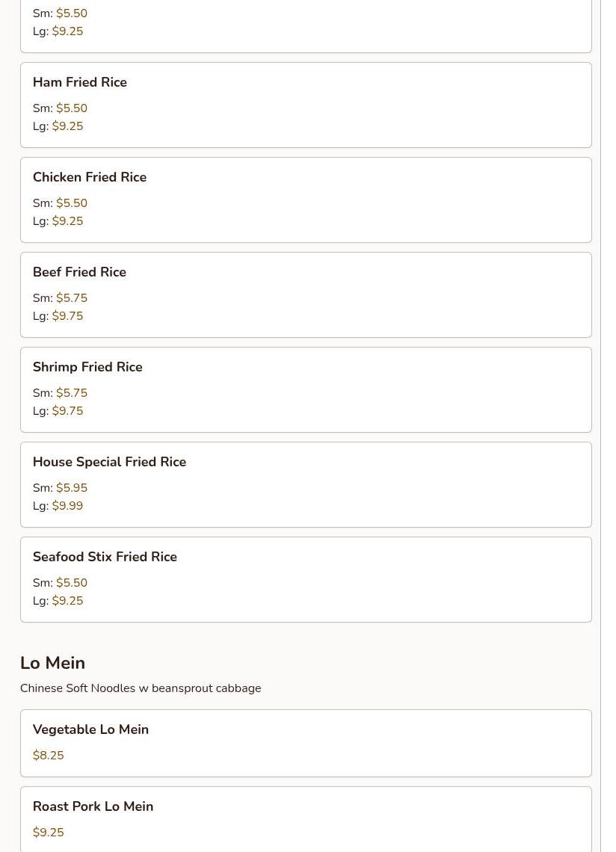The width and height of the screenshot is (616, 852).
Task: Click the Roast Pork Lo Mein $9.25 price
Action: (49, 833)
